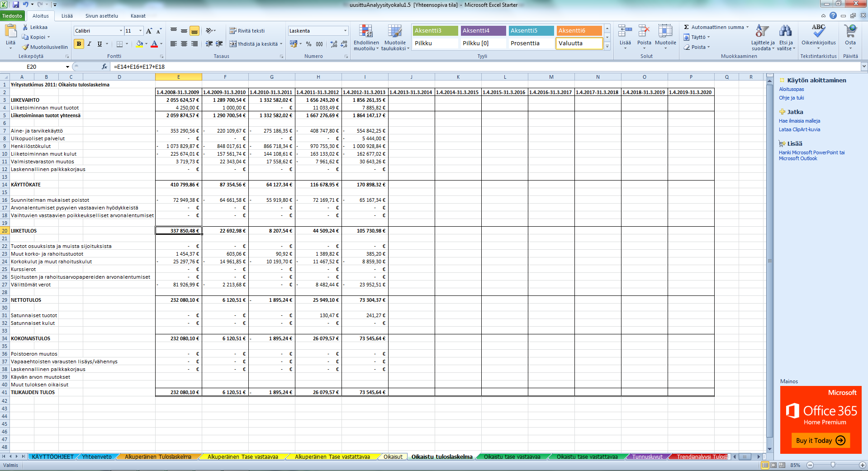
Task: Switch to page break preview in status bar
Action: click(x=782, y=465)
